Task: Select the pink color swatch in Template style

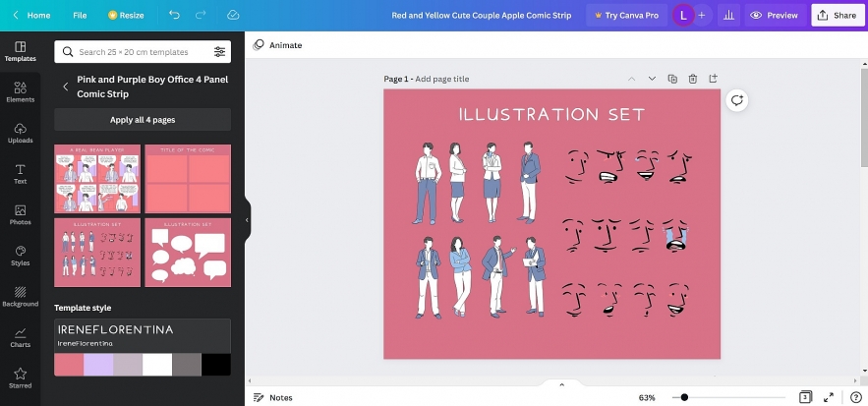Action: tap(69, 365)
